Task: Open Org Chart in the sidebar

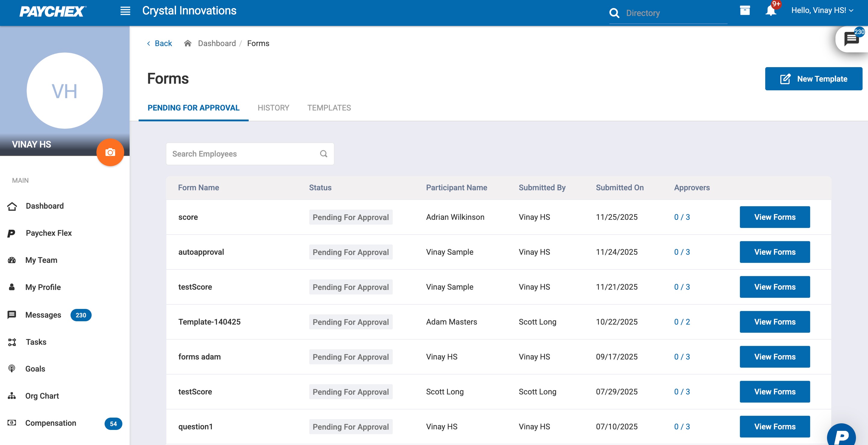Action: pos(42,396)
